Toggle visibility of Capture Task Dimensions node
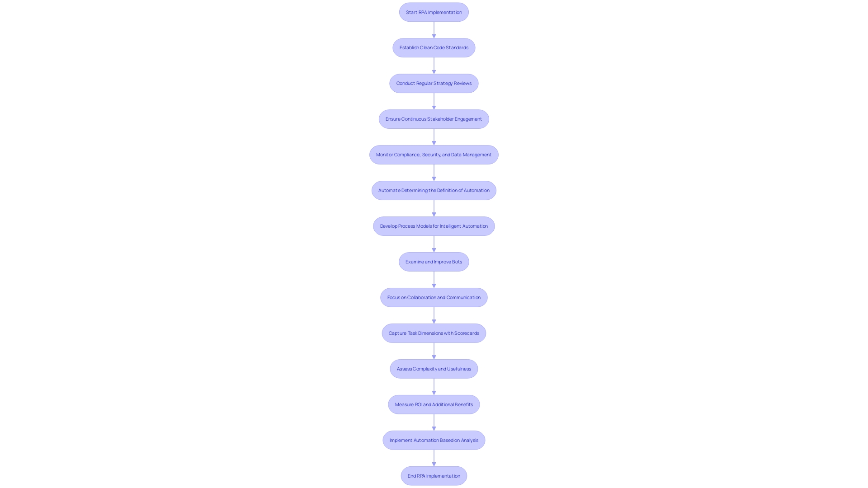Image resolution: width=868 pixels, height=488 pixels. point(434,333)
